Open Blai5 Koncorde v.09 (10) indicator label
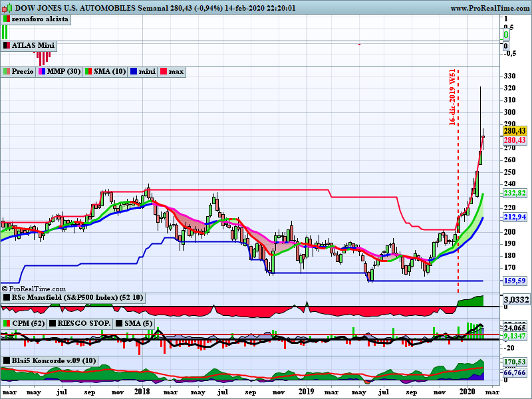 54,360
